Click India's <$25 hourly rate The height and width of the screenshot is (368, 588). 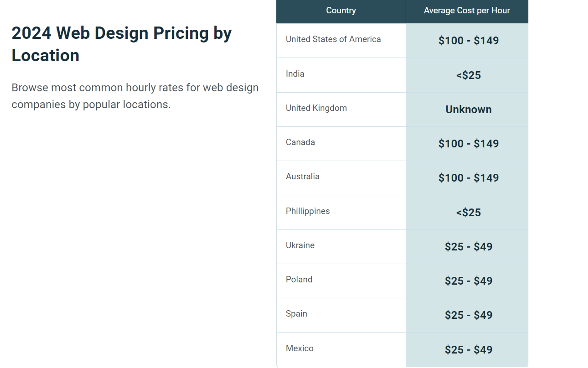click(468, 75)
